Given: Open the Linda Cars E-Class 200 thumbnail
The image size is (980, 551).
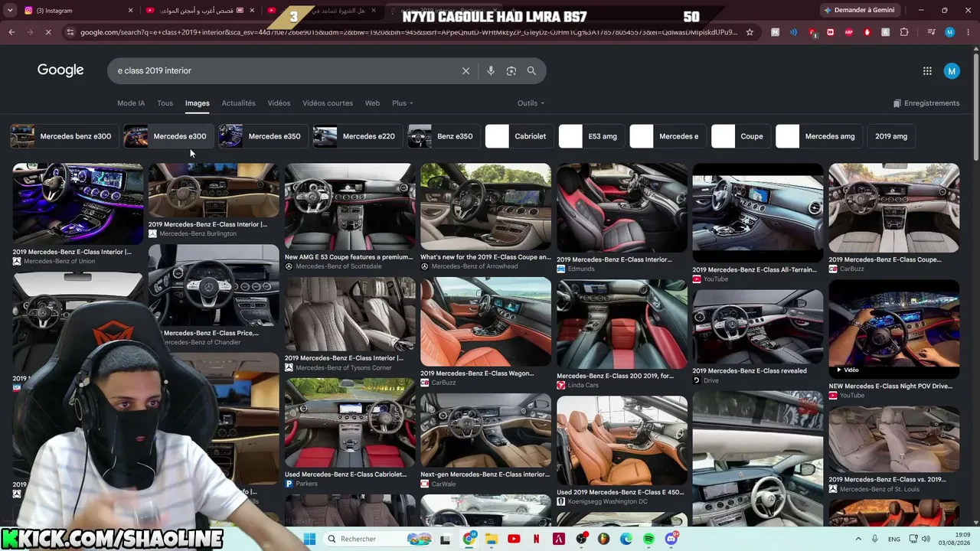Looking at the screenshot, I should pos(622,324).
